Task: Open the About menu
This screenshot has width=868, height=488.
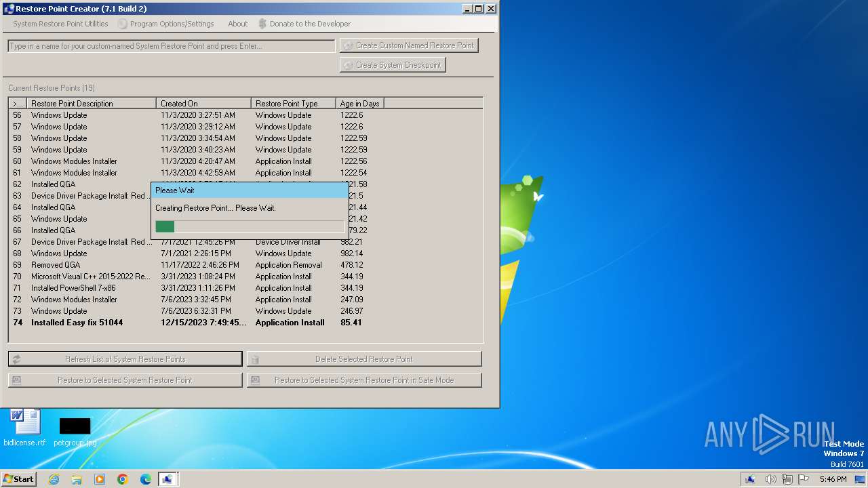Action: pyautogui.click(x=237, y=24)
